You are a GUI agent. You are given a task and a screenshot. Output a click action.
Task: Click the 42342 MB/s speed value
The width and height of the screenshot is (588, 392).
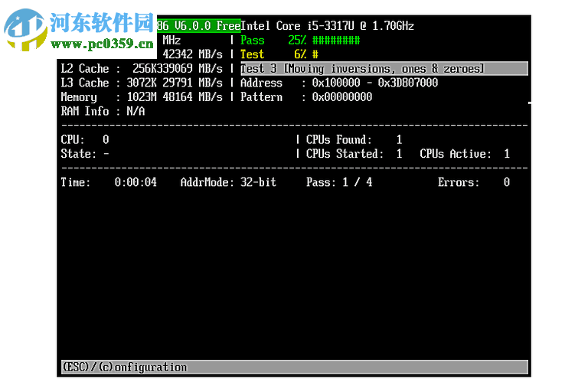tap(193, 54)
